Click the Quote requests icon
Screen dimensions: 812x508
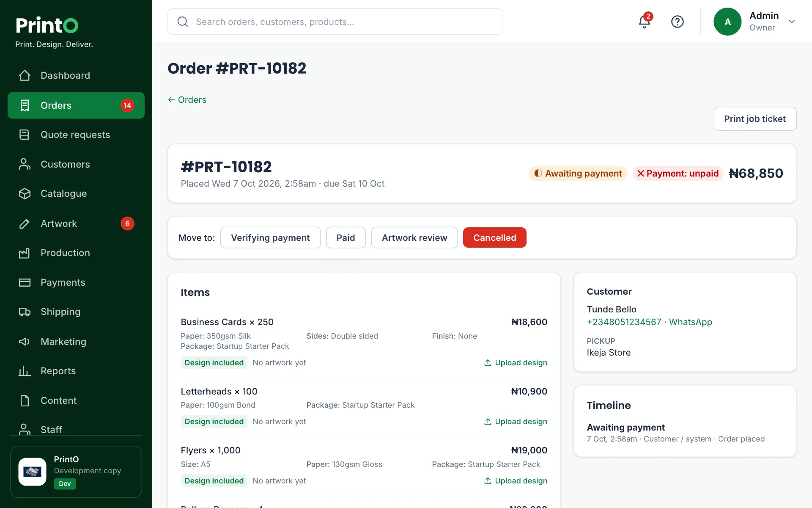coord(25,135)
